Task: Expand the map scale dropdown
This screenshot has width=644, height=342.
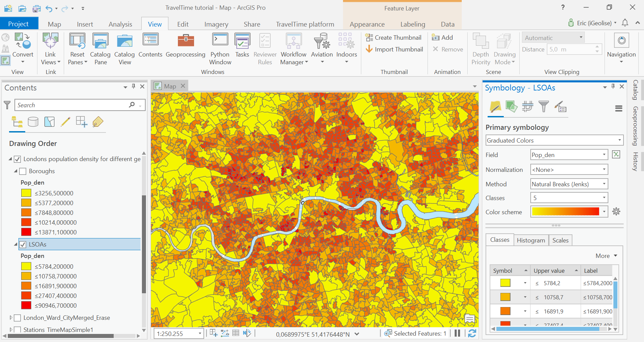Action: tap(200, 334)
